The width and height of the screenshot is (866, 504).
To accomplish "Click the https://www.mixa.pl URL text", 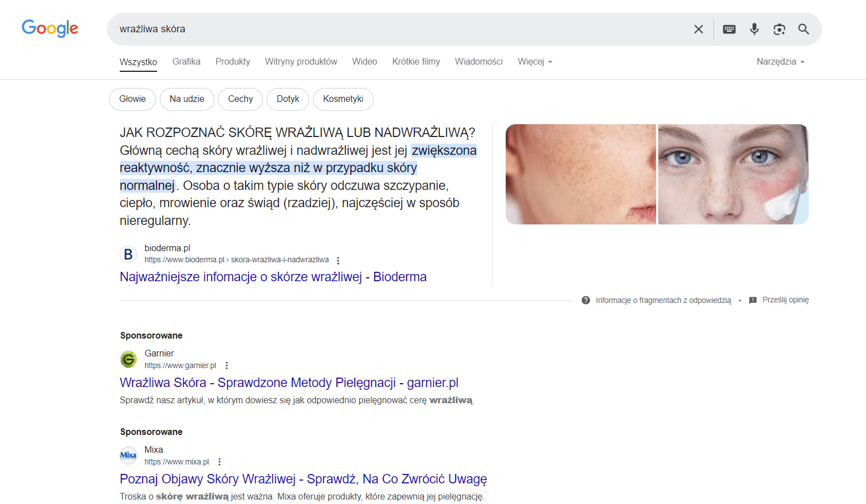I will [177, 462].
